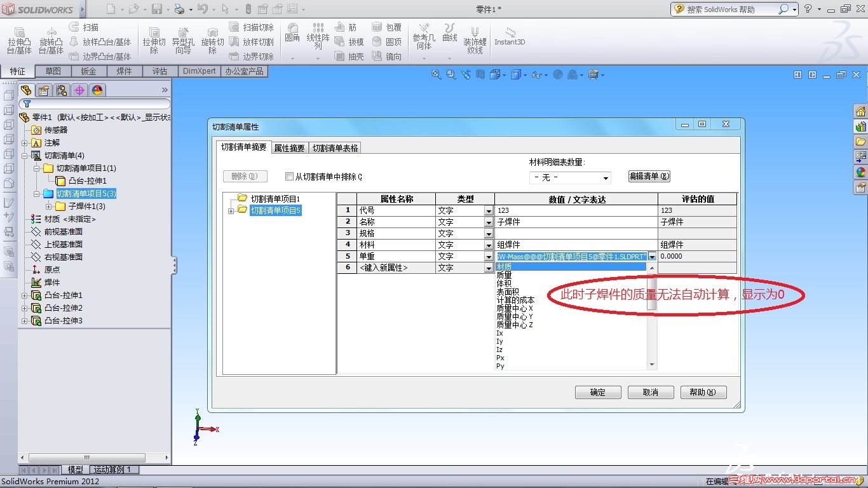Select the 装饰螺纹线 cosmetic thread tool
This screenshot has height=488, width=868.
click(475, 41)
